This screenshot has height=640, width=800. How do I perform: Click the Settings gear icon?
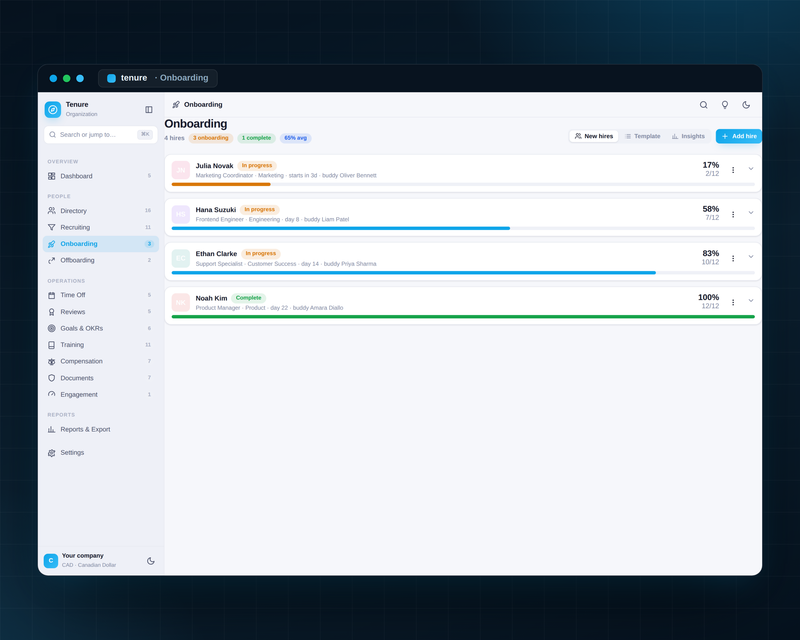coord(52,453)
